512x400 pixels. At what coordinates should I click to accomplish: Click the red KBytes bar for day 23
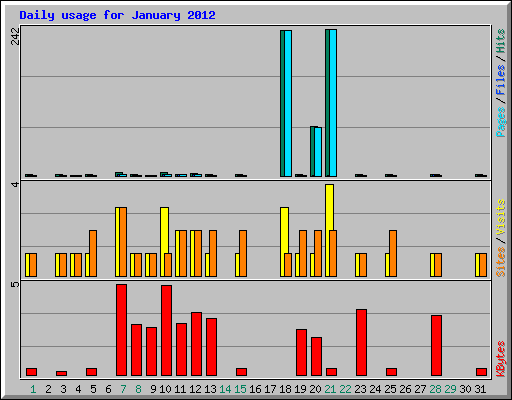click(x=361, y=343)
